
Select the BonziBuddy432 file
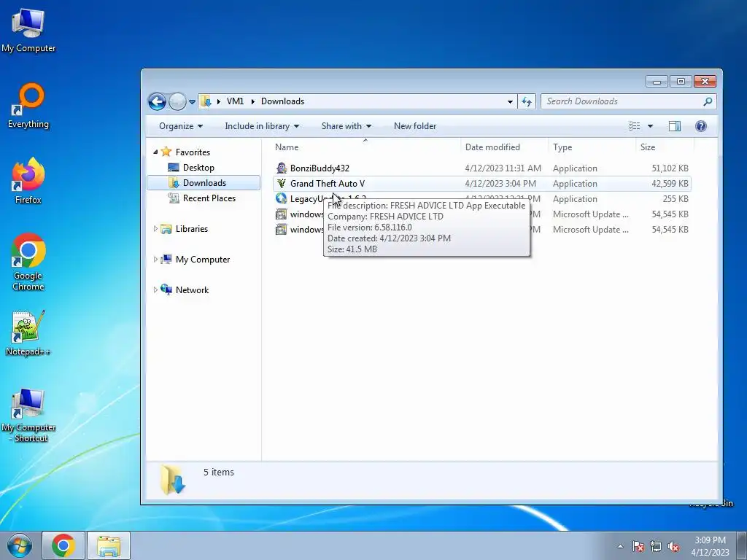coord(320,168)
